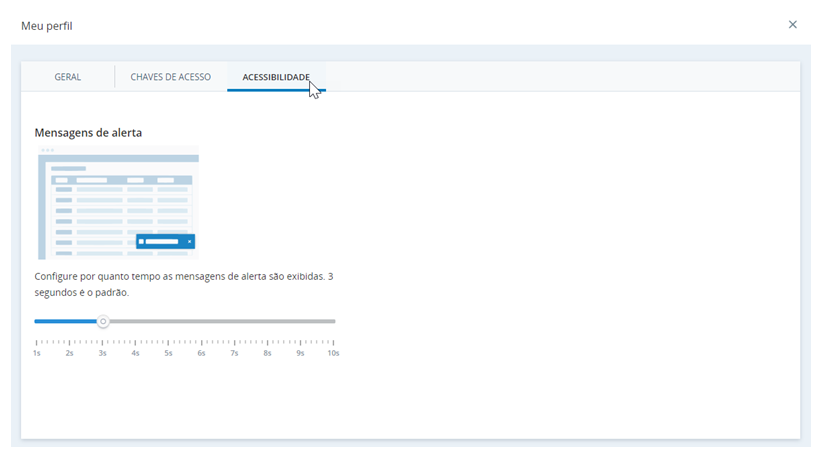
Task: Select the ACESSIBILIDADE tab
Action: 276,77
